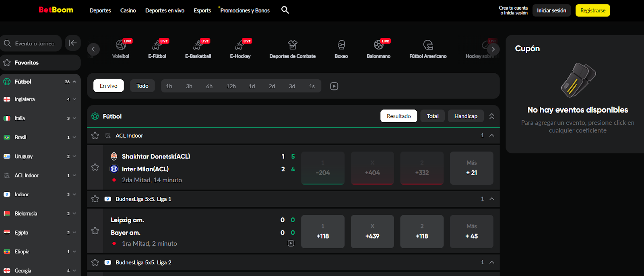
Task: Collapse the BudnesLiga 5x5 Liga 2 row
Action: (x=492, y=262)
